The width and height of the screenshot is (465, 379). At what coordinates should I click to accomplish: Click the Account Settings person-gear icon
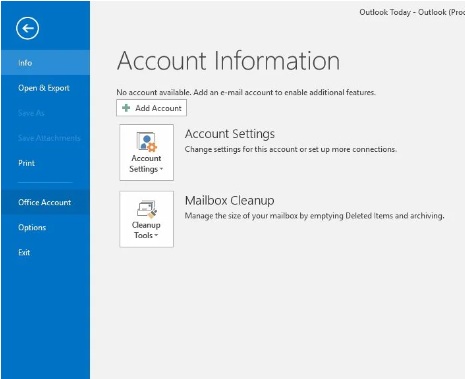(x=147, y=141)
